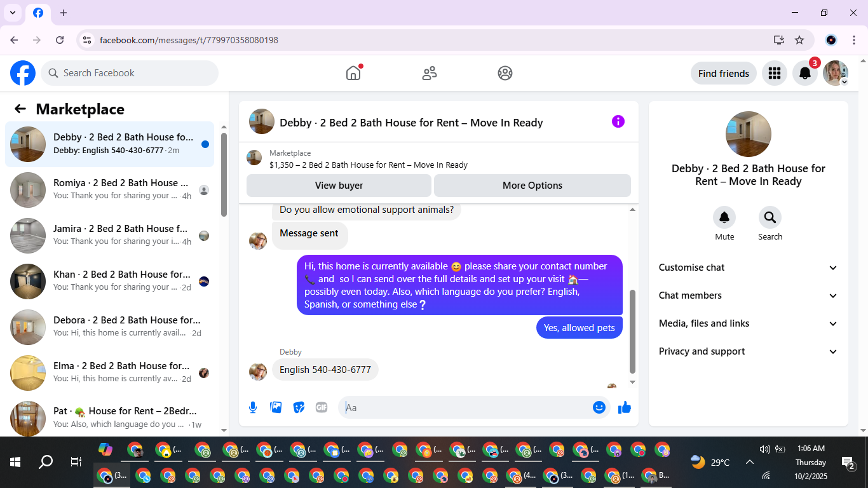The height and width of the screenshot is (488, 868).
Task: Click the unread blue dot on Debby chat
Action: pos(205,144)
